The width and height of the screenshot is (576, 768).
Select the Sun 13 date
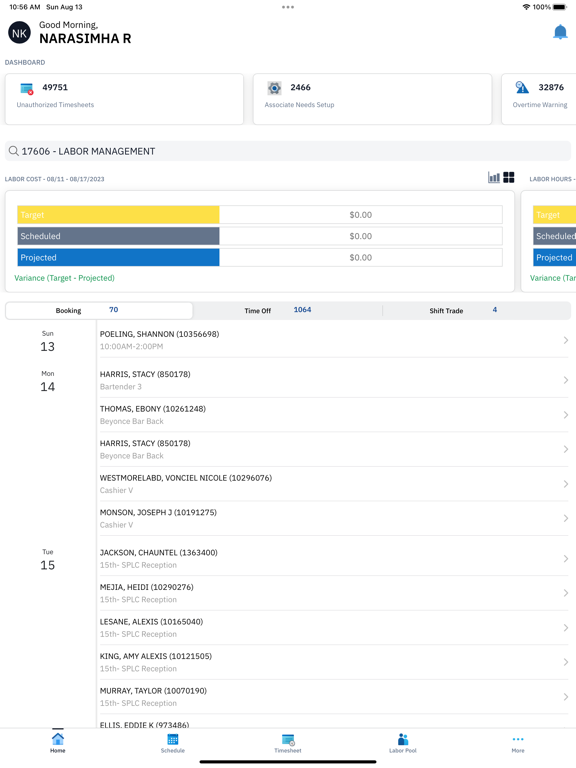click(x=48, y=342)
